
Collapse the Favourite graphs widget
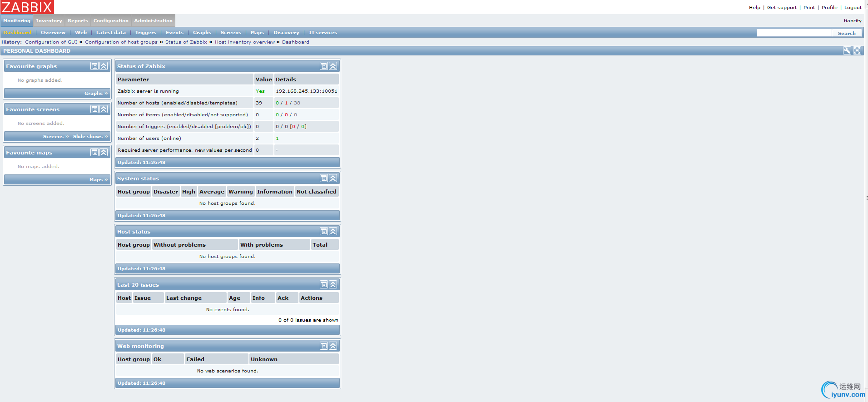104,66
